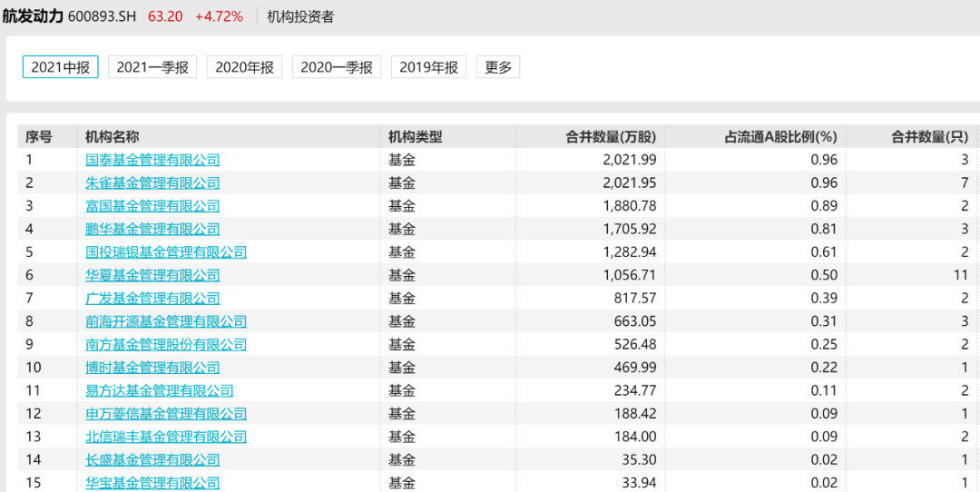Click the 富国基金管理有限公司 link
Image resolution: width=980 pixels, height=492 pixels.
(x=153, y=206)
